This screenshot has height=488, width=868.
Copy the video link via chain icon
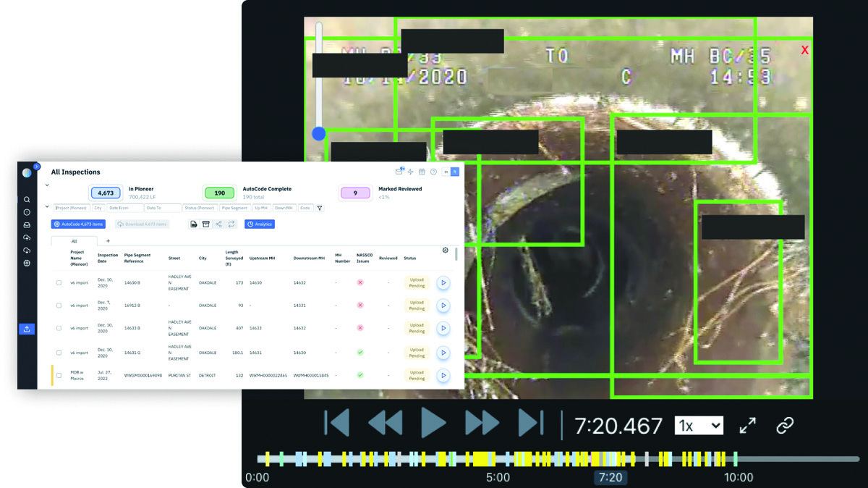pyautogui.click(x=785, y=426)
